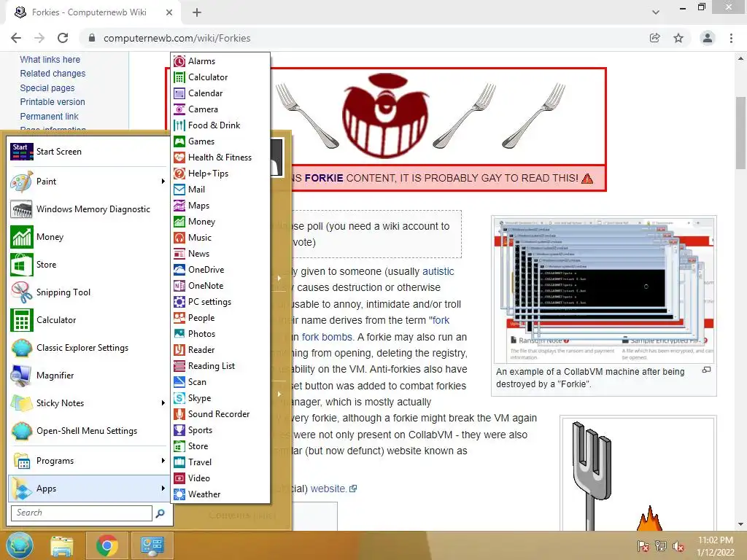Expand the Paint submenu arrow
Screen dimensions: 747x560
click(x=163, y=182)
